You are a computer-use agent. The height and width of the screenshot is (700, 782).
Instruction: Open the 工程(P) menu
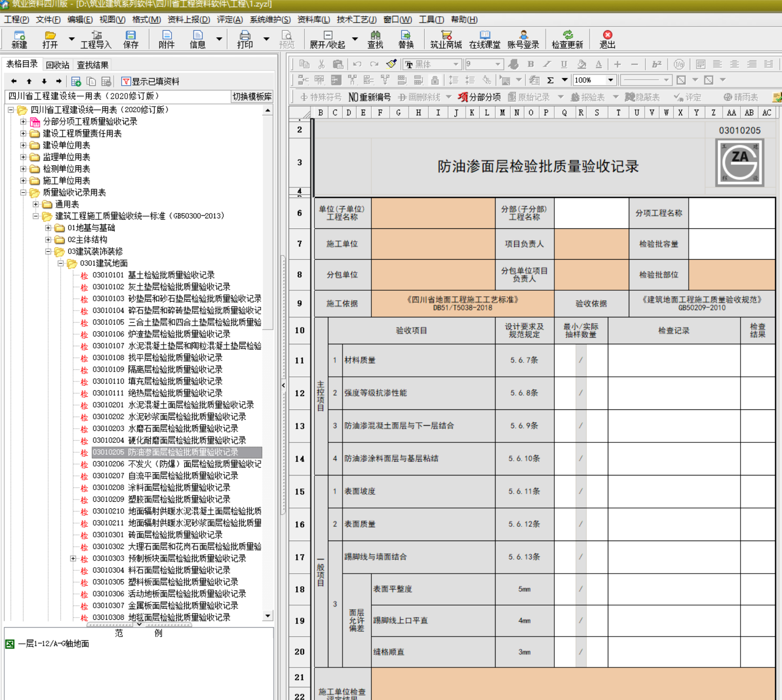17,19
